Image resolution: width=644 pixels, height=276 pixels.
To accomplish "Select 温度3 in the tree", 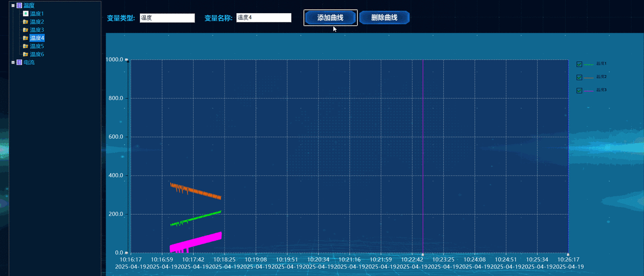I will pos(37,30).
